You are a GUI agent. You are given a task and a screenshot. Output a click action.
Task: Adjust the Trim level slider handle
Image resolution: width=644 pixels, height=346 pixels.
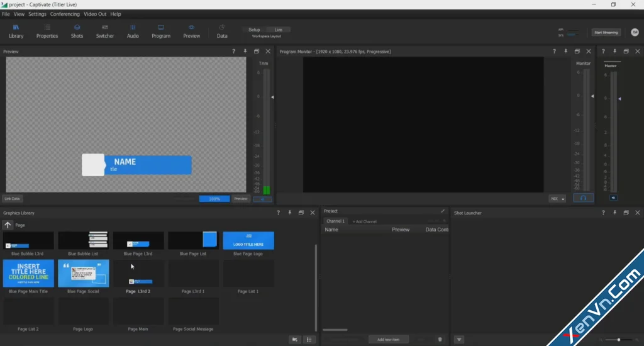coord(272,98)
